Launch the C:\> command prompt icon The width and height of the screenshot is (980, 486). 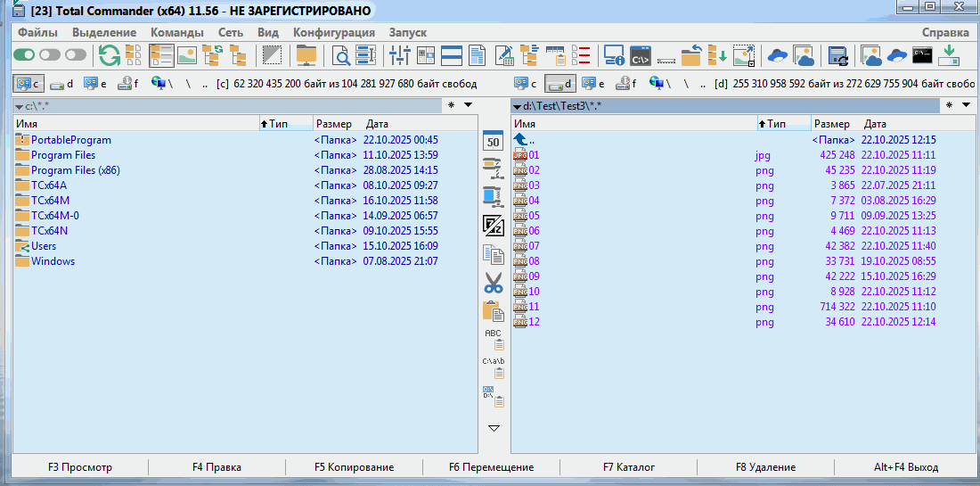(x=641, y=55)
